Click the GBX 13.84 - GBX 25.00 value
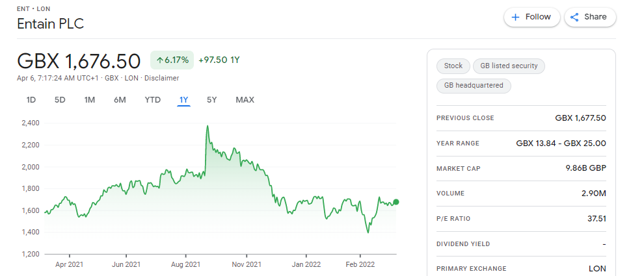 coord(561,144)
